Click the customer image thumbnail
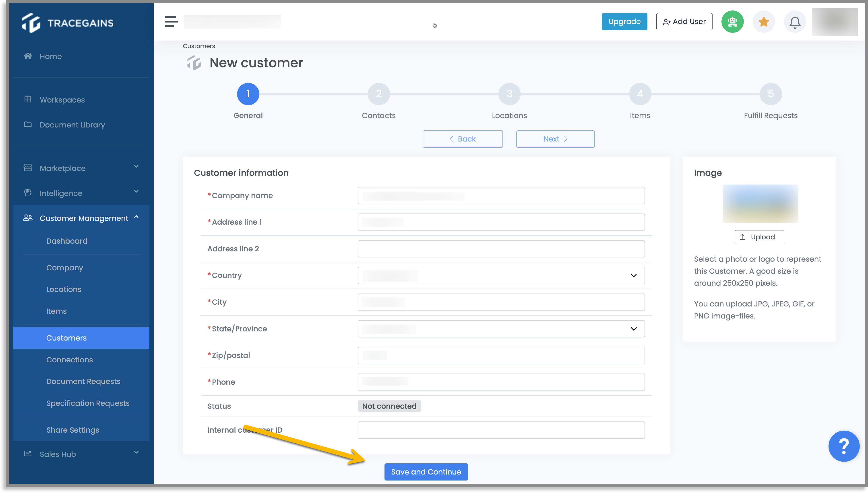This screenshot has width=868, height=493. tap(760, 203)
